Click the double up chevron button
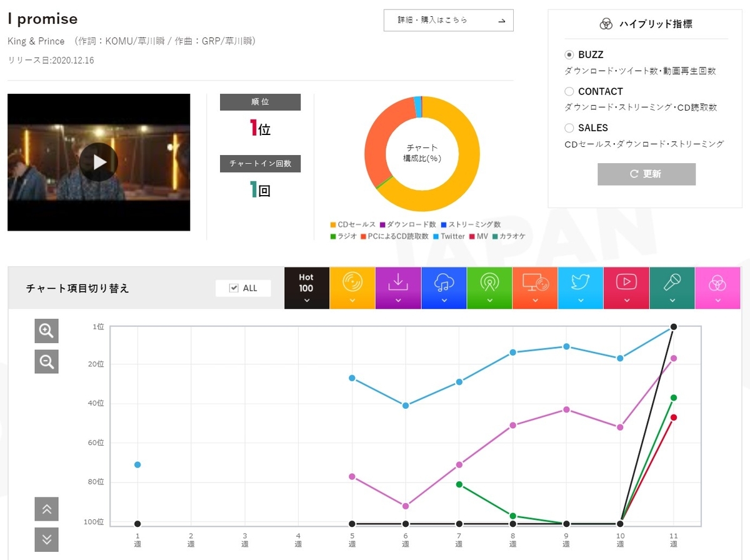Image resolution: width=750 pixels, height=560 pixels. [46, 509]
